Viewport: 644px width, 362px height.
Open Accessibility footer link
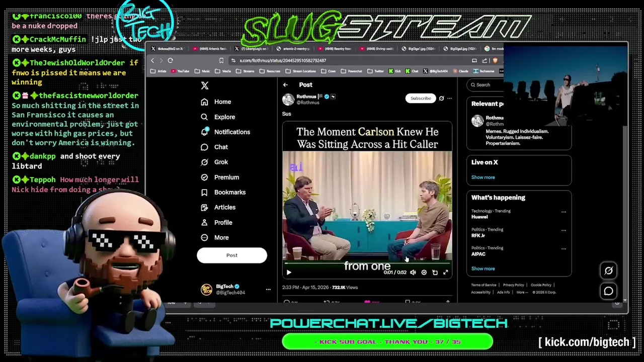(481, 292)
